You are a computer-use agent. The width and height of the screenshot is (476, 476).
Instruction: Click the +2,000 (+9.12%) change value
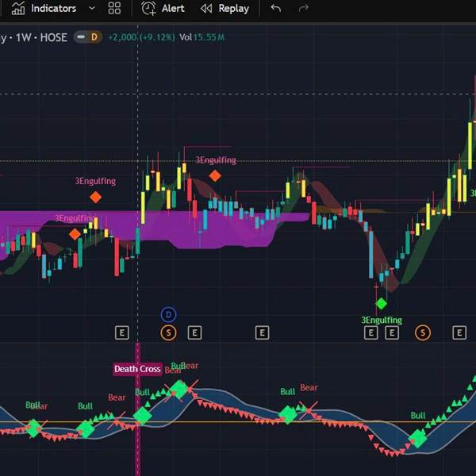pos(141,37)
